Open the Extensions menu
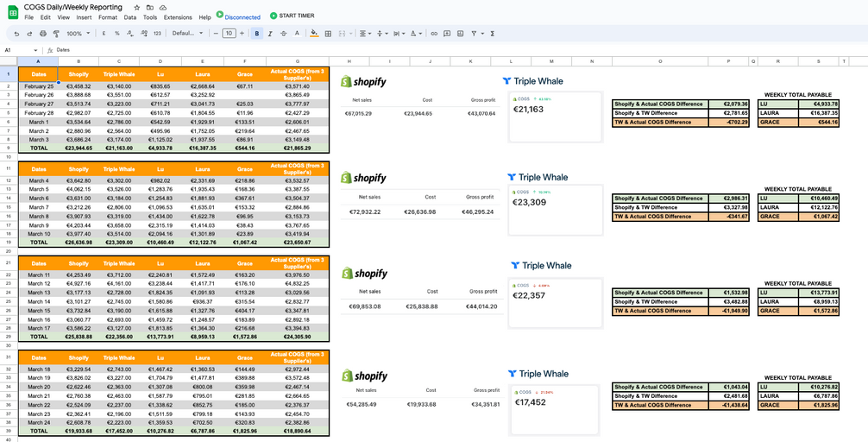 click(178, 17)
